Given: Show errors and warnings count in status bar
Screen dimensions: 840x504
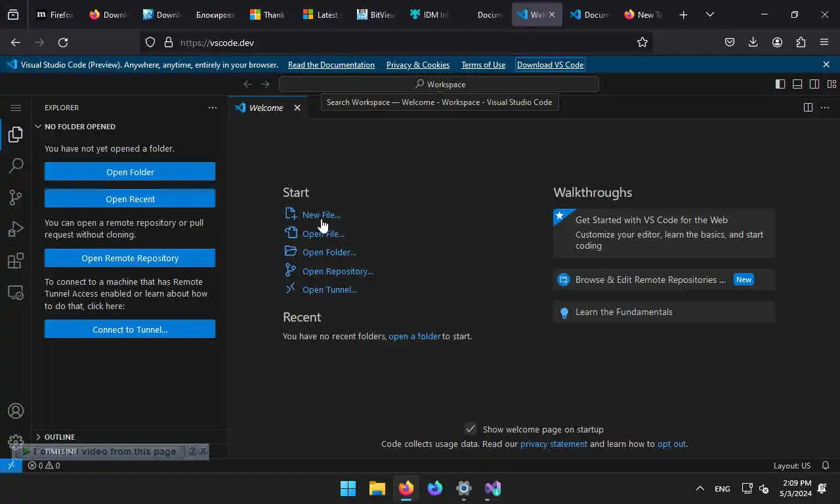Looking at the screenshot, I should coord(44,465).
